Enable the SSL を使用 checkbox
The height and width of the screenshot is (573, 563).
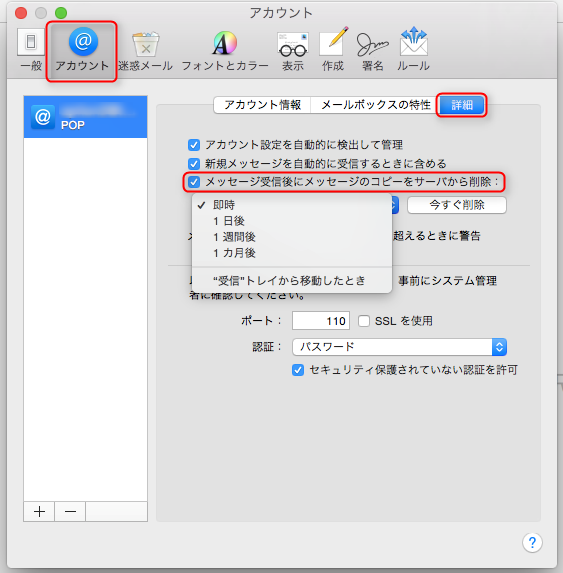tap(364, 321)
